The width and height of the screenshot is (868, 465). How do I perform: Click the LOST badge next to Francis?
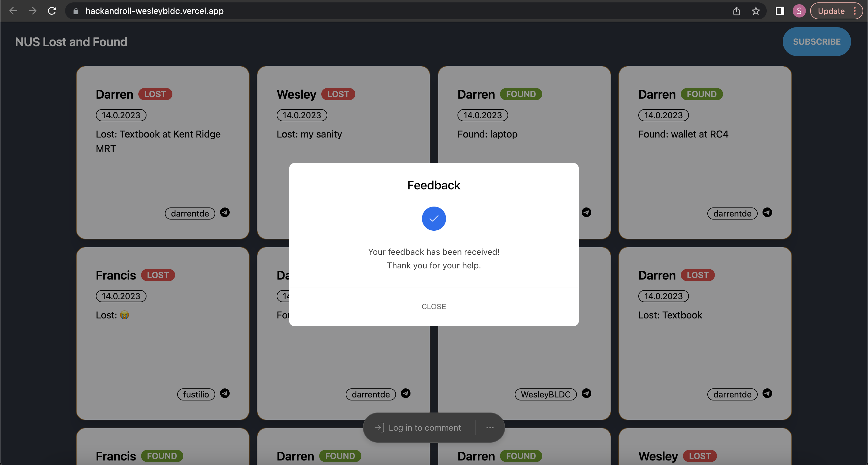tap(158, 275)
